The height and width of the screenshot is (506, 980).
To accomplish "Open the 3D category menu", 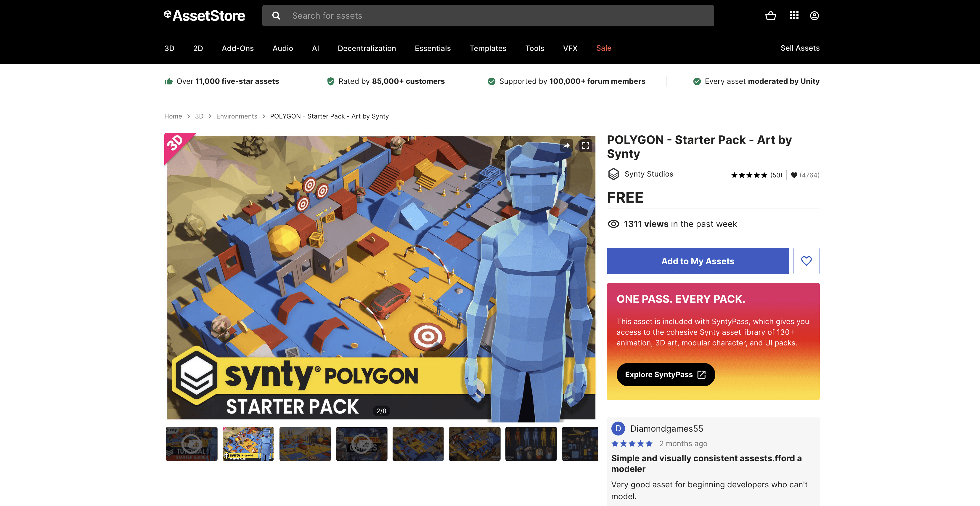I will click(169, 48).
